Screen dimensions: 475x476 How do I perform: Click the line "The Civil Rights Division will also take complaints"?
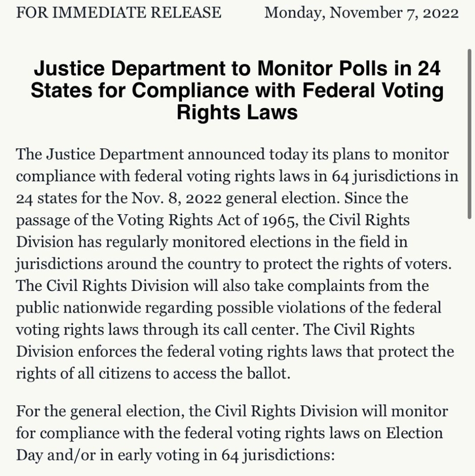[222, 286]
